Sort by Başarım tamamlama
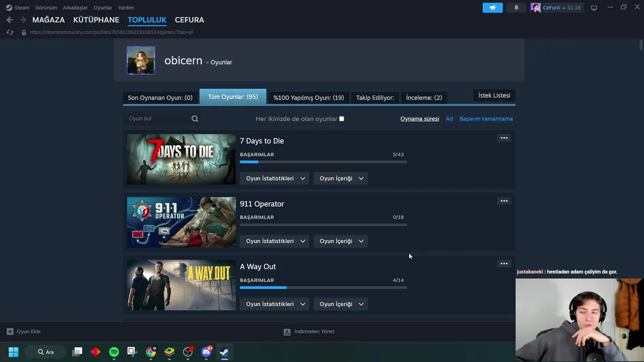The width and height of the screenshot is (644, 362). (486, 119)
